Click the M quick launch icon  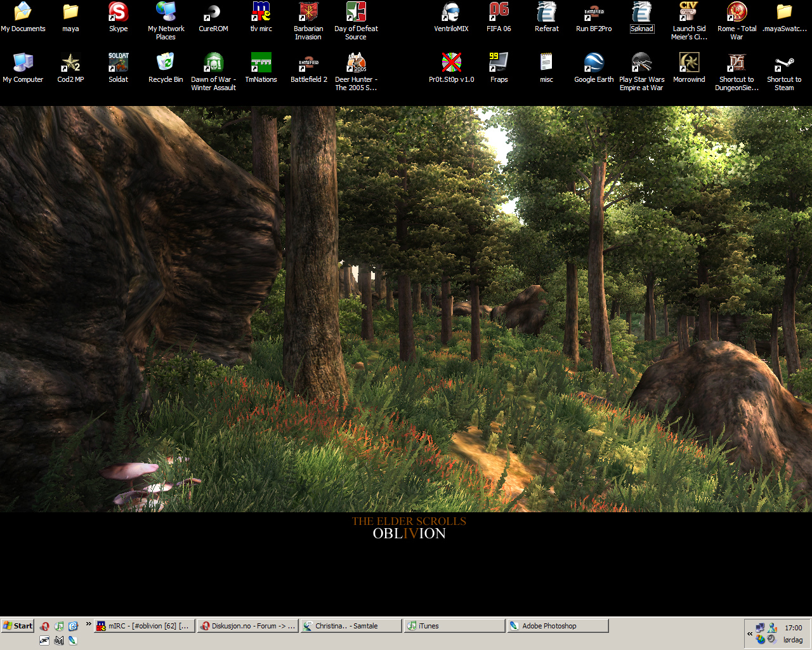click(x=59, y=640)
